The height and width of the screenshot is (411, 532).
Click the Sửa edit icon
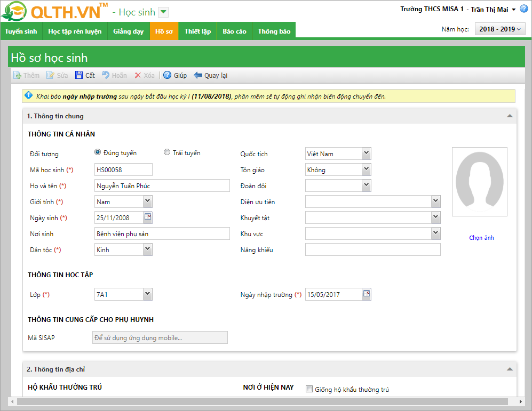(50, 75)
